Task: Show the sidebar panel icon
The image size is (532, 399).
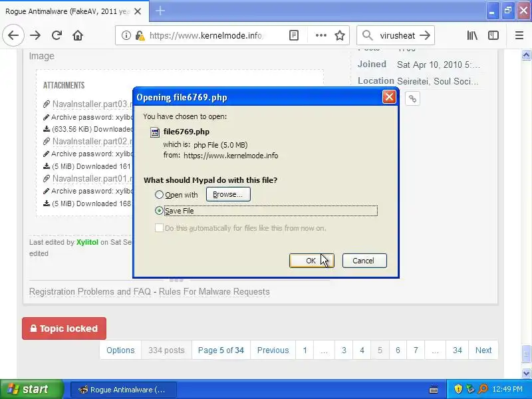Action: point(493,35)
